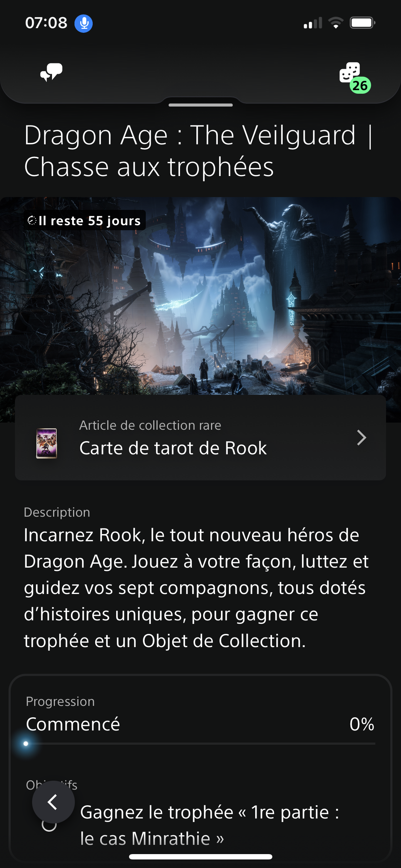This screenshot has height=868, width=401.
Task: Toggle the objective circle for Minrathie trophy
Action: coord(49,825)
